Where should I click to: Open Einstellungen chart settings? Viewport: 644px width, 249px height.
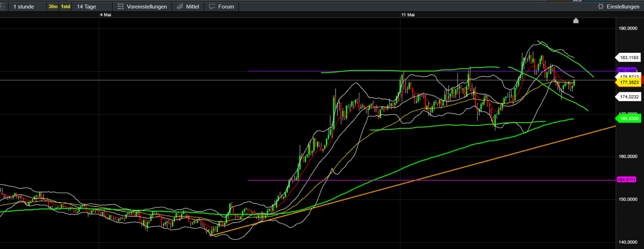click(x=618, y=6)
